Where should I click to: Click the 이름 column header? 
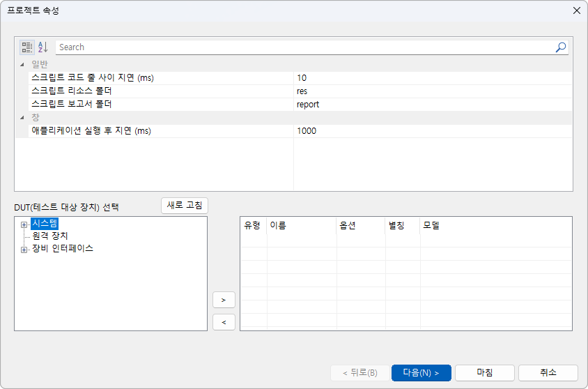(302, 225)
